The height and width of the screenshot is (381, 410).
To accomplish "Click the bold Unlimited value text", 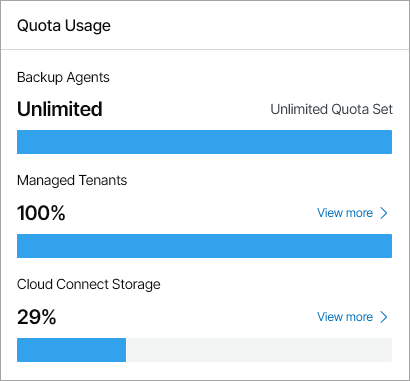I will point(60,109).
